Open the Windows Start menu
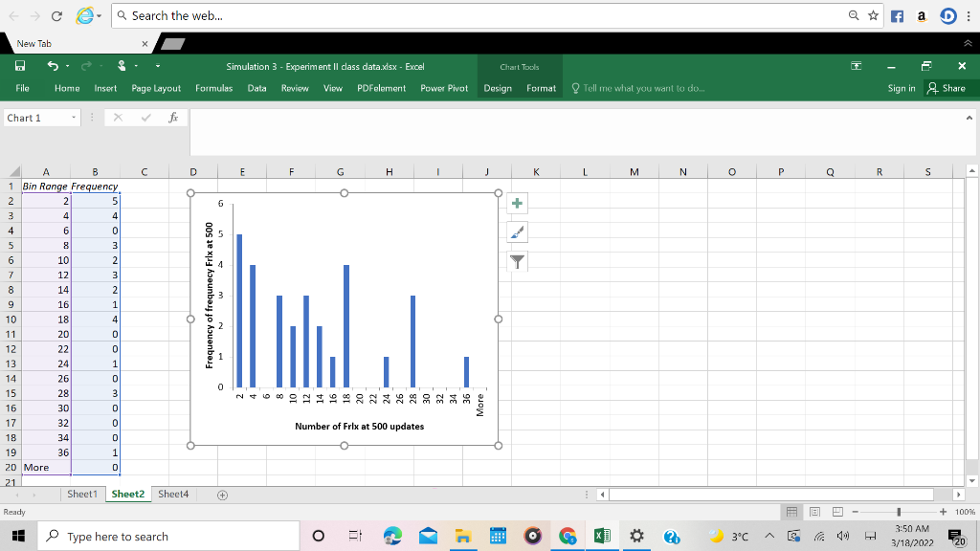The width and height of the screenshot is (980, 551). pos(18,536)
